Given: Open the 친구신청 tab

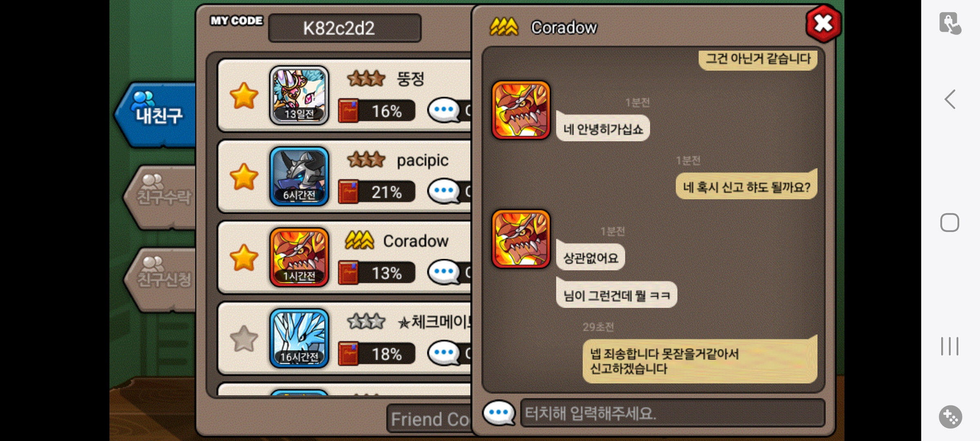Looking at the screenshot, I should pos(161,279).
